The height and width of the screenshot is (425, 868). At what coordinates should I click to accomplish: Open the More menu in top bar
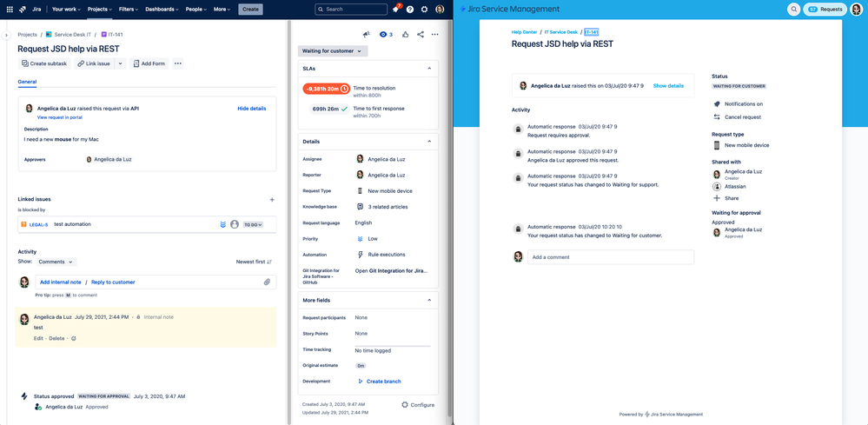coord(222,10)
